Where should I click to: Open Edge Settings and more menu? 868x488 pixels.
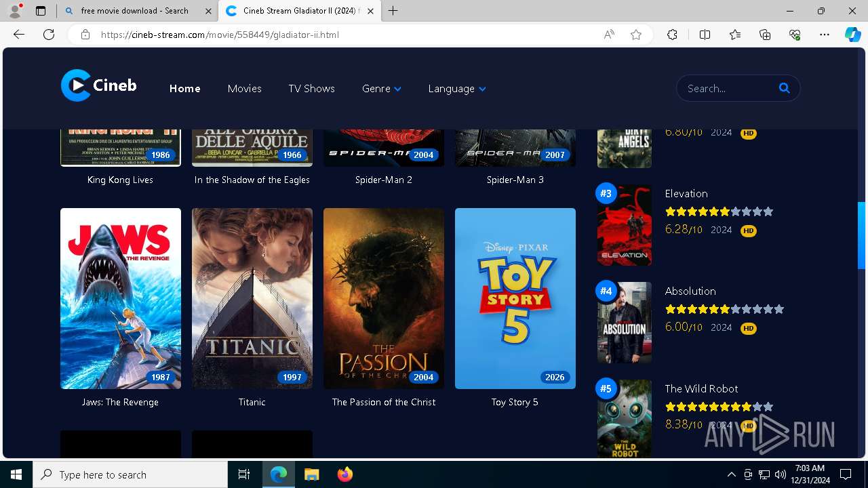pyautogui.click(x=825, y=35)
